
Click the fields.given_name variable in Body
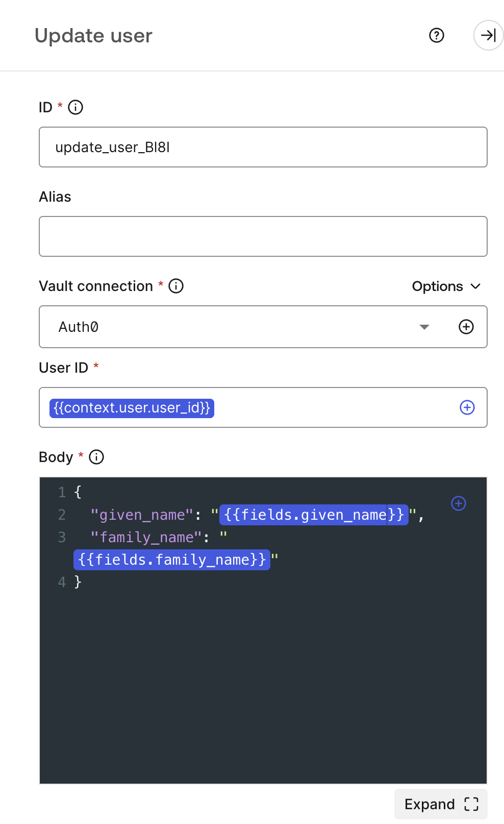click(x=314, y=515)
